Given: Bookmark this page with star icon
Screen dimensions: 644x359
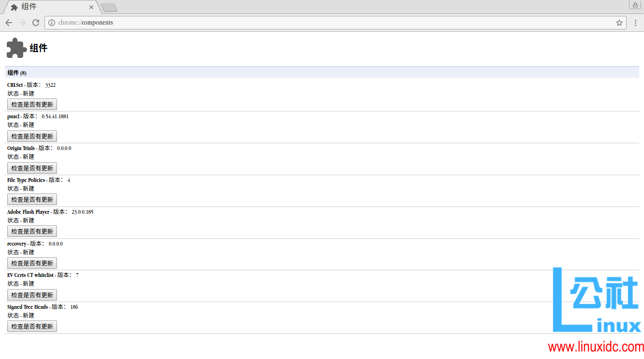Looking at the screenshot, I should pos(619,23).
